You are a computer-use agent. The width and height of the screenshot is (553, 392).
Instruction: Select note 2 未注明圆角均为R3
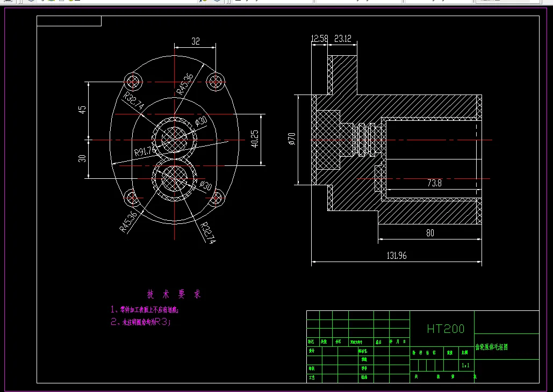click(x=141, y=322)
